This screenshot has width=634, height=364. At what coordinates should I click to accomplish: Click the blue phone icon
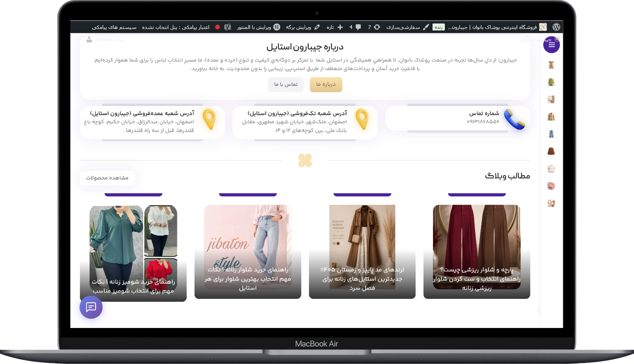click(514, 119)
